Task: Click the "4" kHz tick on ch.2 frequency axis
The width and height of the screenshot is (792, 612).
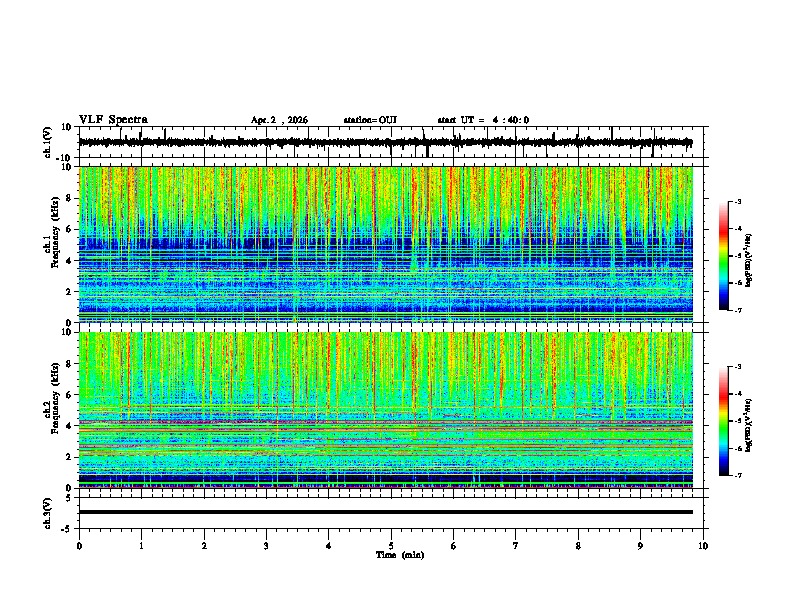Action: click(x=70, y=426)
